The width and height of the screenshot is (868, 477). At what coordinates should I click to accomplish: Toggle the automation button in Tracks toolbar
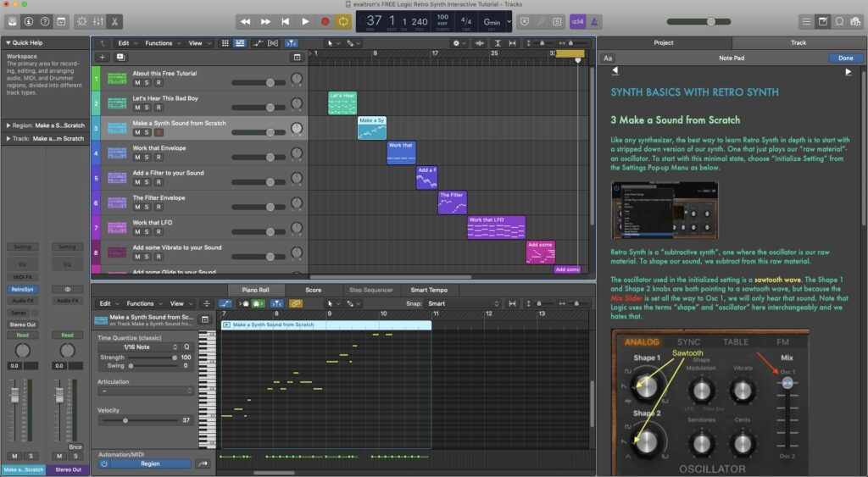[258, 43]
